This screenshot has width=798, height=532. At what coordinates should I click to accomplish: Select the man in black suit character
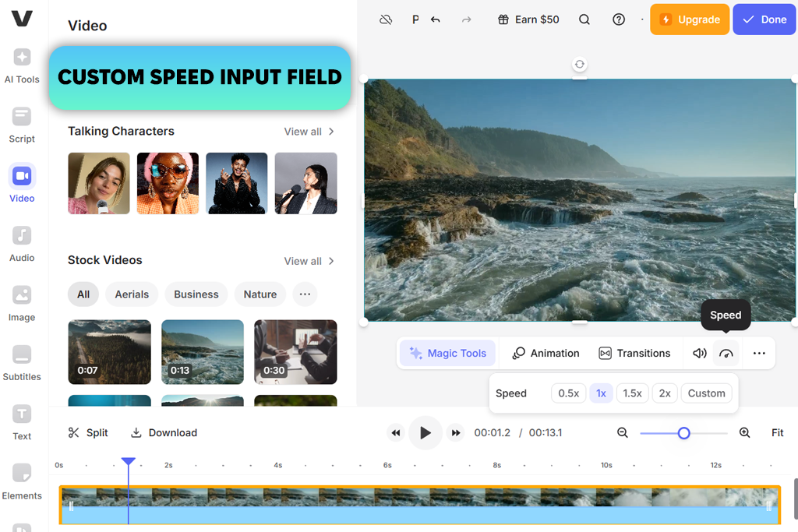[237, 183]
